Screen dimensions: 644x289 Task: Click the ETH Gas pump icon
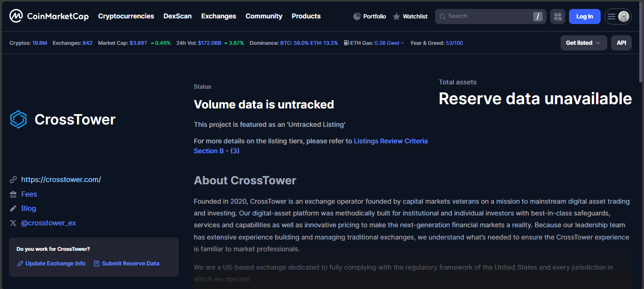pos(347,43)
